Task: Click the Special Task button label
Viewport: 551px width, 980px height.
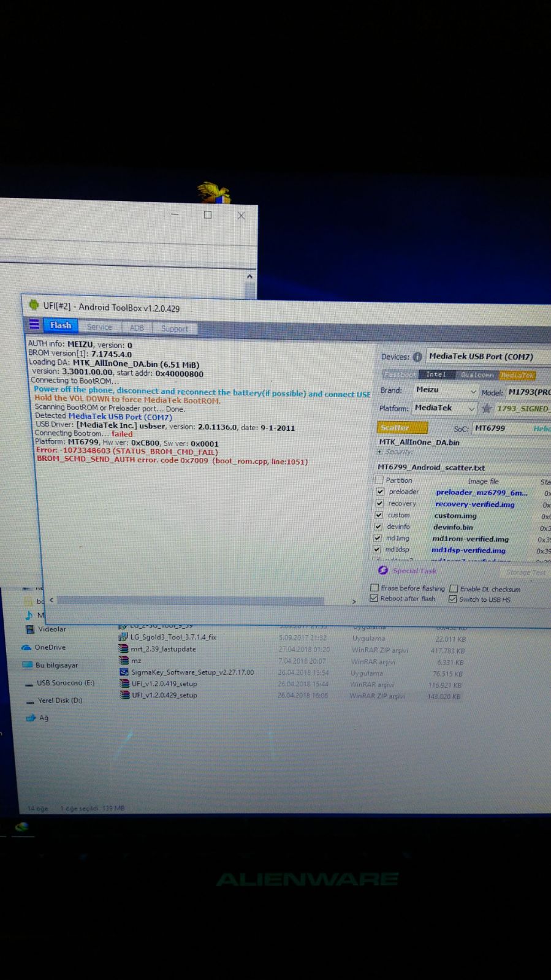Action: (415, 571)
